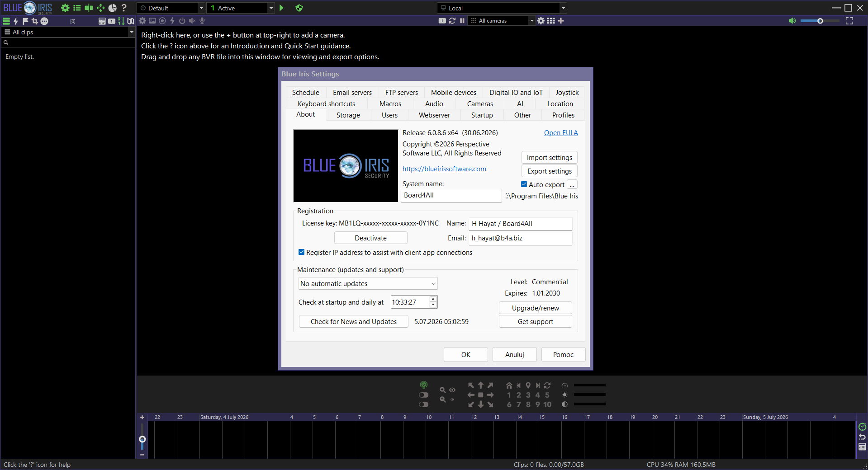868x470 pixels.
Task: Open the pie chart statistics icon
Action: click(x=112, y=8)
